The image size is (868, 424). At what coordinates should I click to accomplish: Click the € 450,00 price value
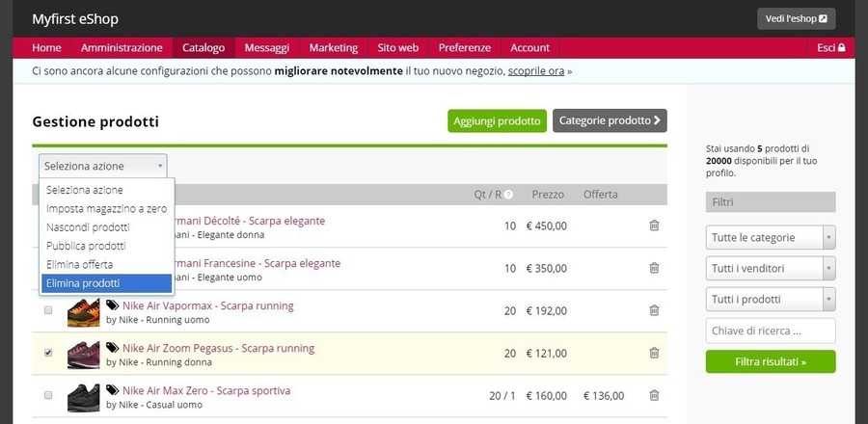point(547,226)
